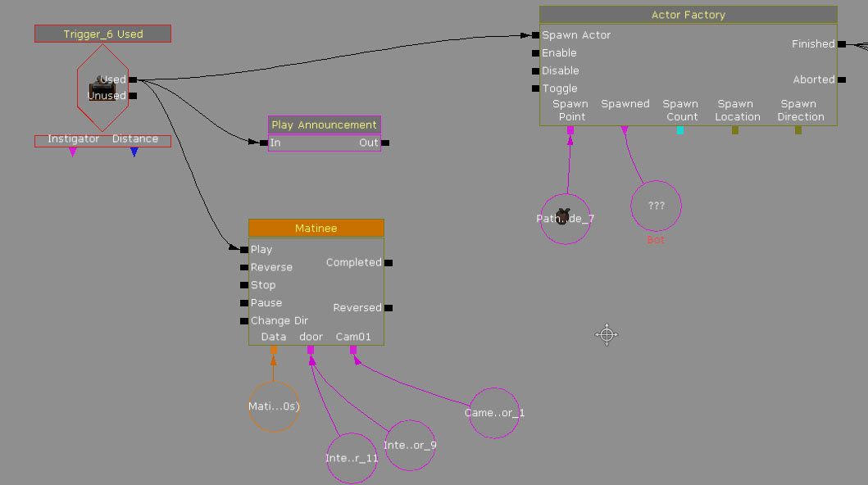This screenshot has width=868, height=485.
Task: Click the trigger icon in Trigger_6 node
Action: [x=101, y=86]
